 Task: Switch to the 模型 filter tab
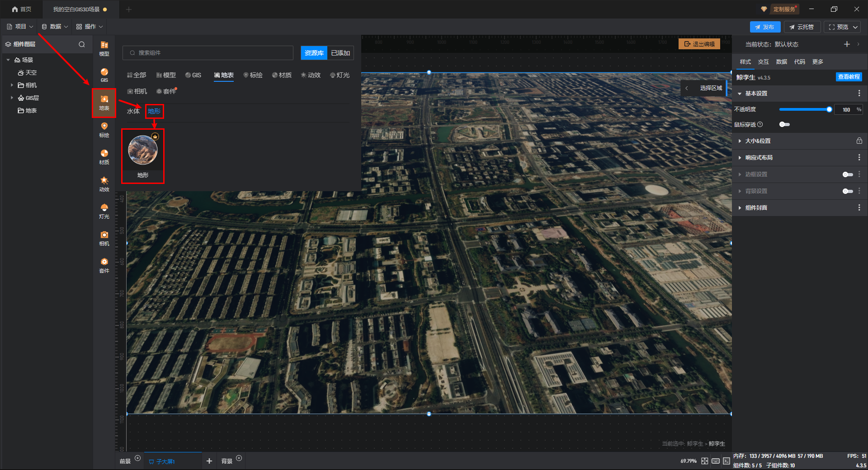click(166, 75)
